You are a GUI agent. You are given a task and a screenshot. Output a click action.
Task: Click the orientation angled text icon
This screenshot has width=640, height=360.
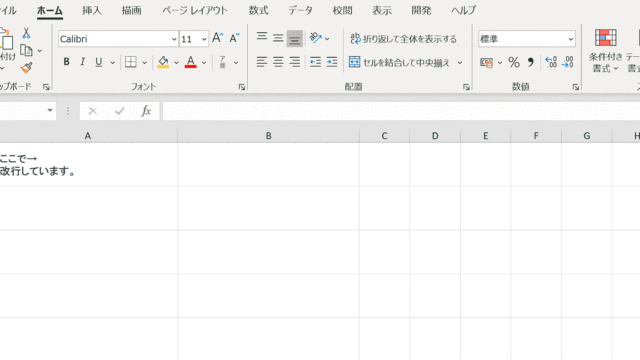(x=315, y=38)
